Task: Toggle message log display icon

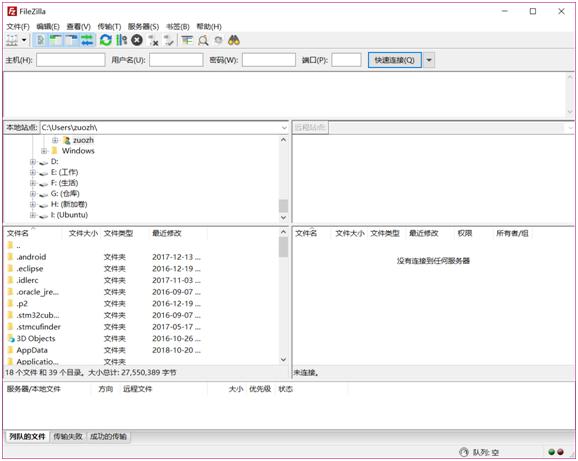Action: 41,40
